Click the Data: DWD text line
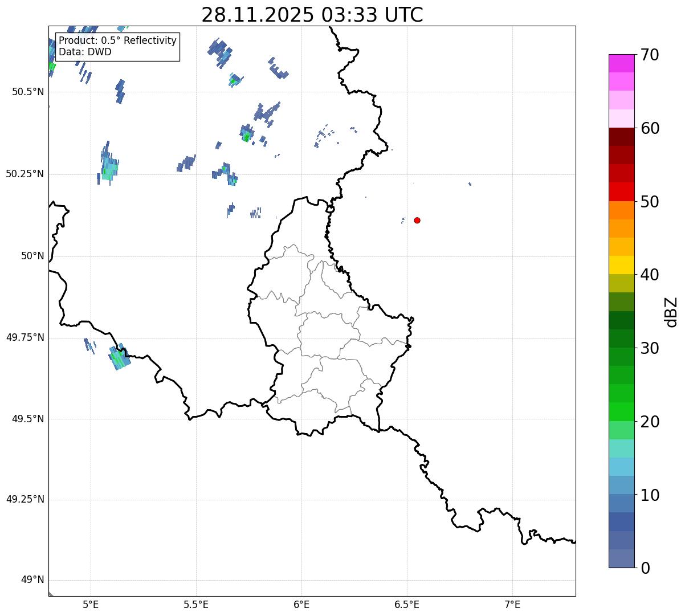The width and height of the screenshot is (685, 616). [x=85, y=52]
